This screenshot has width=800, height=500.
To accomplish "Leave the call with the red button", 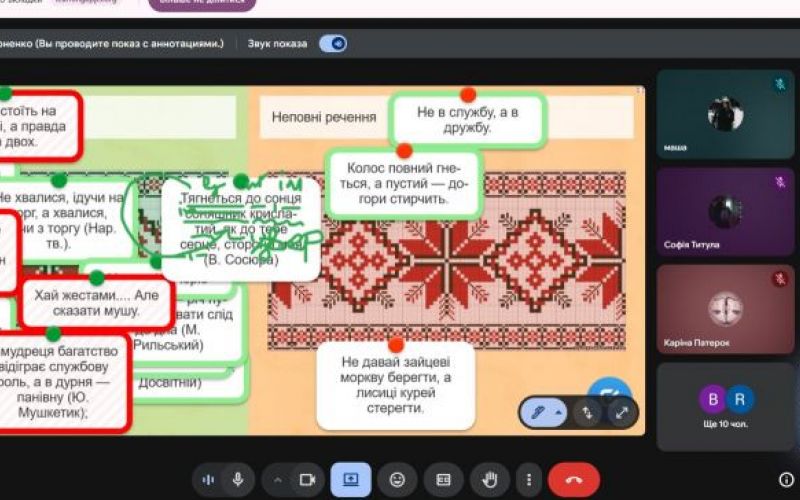I will (x=574, y=479).
